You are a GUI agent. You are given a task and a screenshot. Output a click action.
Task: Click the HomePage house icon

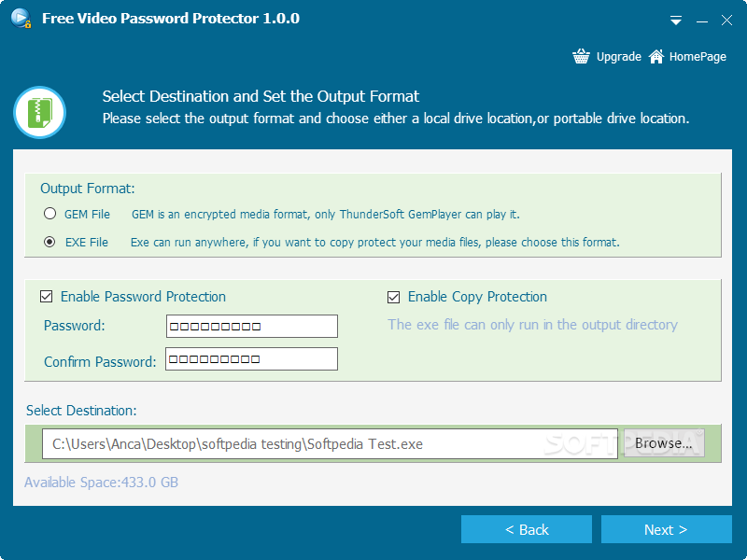tap(656, 56)
